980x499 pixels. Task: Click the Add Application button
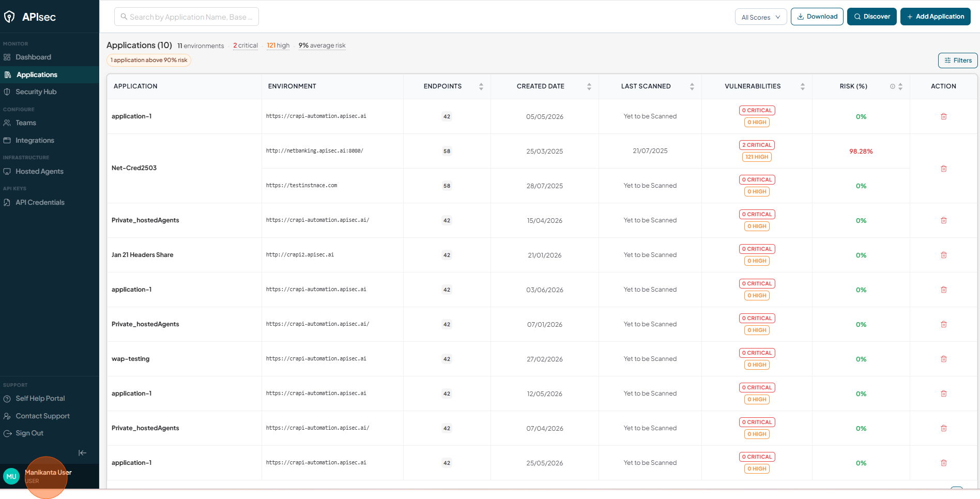[x=935, y=17]
